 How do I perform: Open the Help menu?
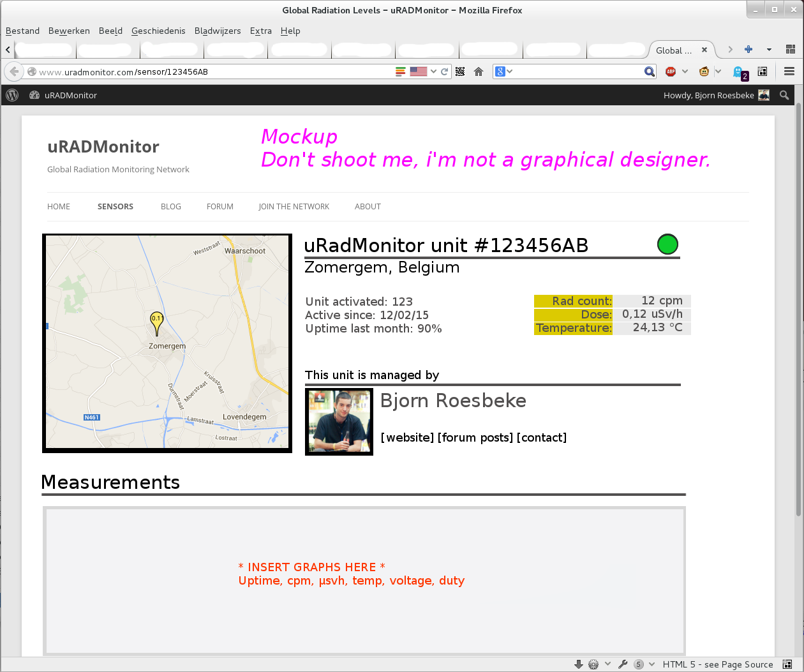(x=290, y=31)
